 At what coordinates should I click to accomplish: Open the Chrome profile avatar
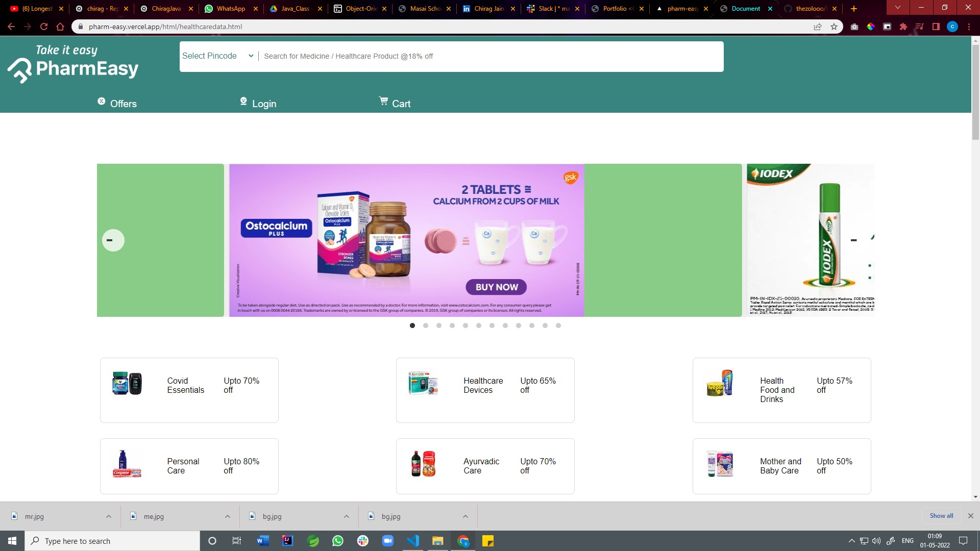click(952, 27)
